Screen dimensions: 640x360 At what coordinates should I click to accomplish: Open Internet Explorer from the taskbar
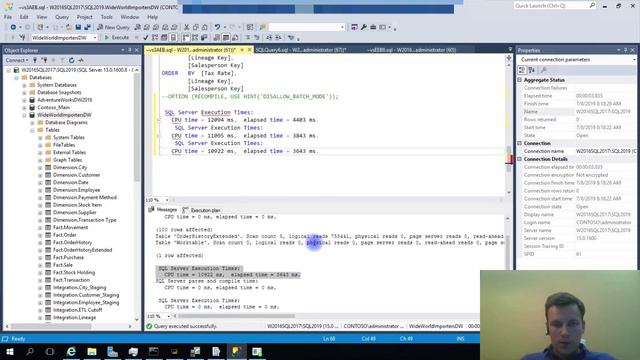(x=71, y=351)
